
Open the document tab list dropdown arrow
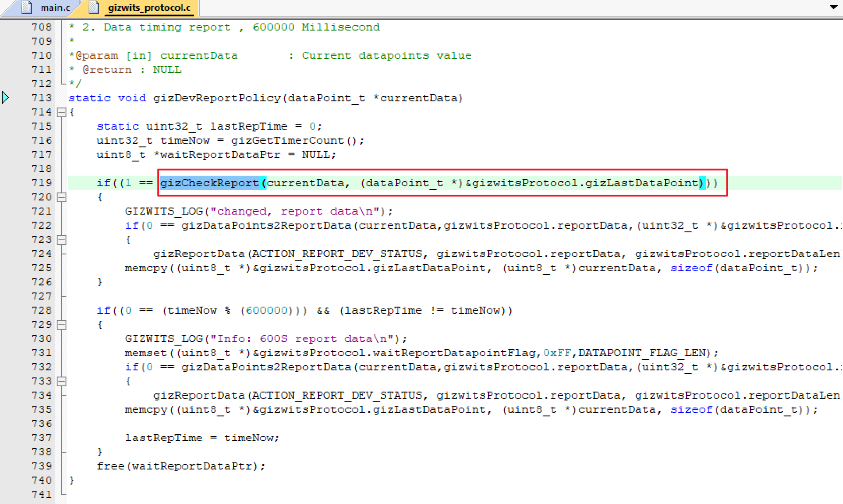[x=833, y=7]
